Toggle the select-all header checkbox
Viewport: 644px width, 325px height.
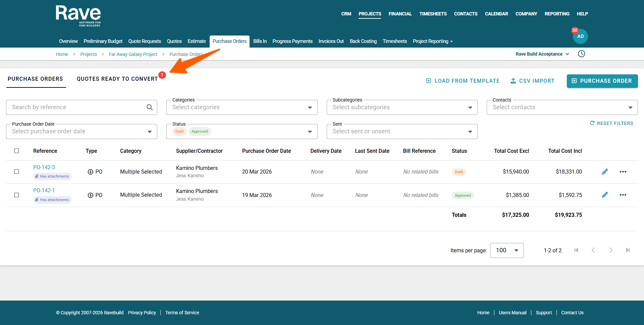16,151
